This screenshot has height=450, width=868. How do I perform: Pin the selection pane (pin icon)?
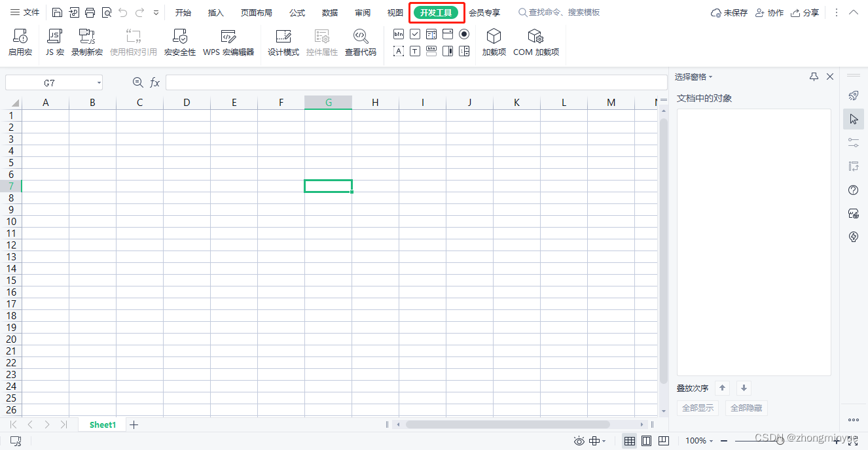(x=814, y=77)
